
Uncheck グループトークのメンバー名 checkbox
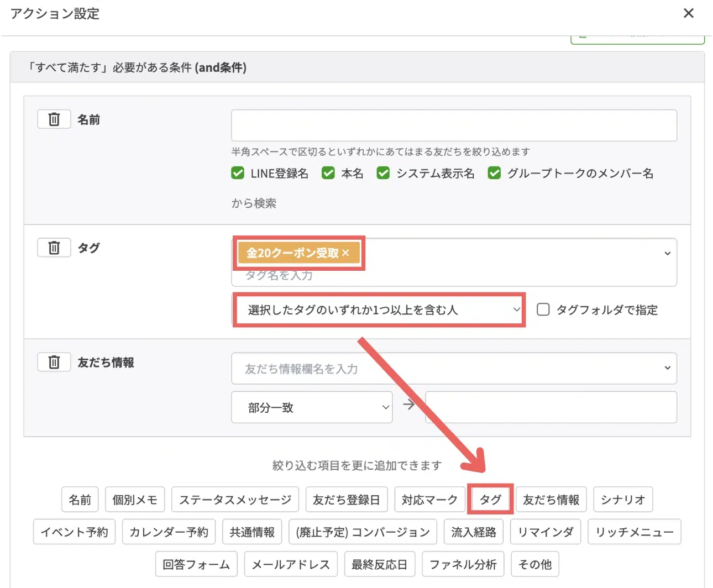[x=494, y=174]
